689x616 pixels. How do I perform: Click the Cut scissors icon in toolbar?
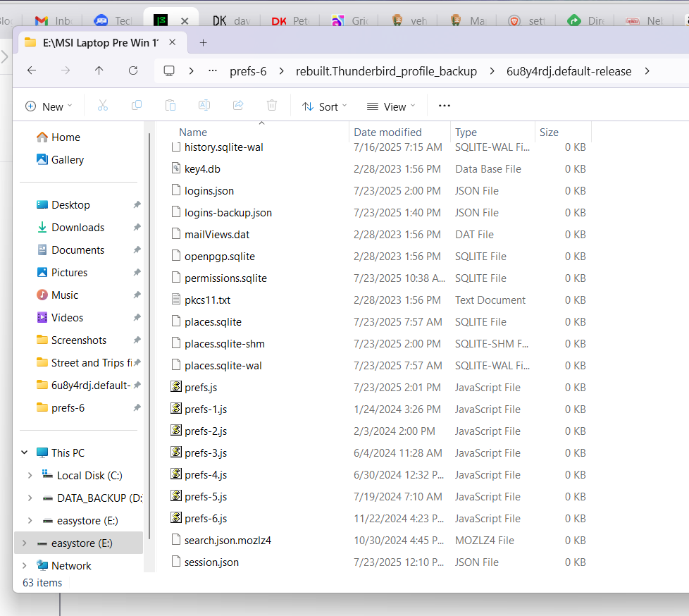coord(102,106)
